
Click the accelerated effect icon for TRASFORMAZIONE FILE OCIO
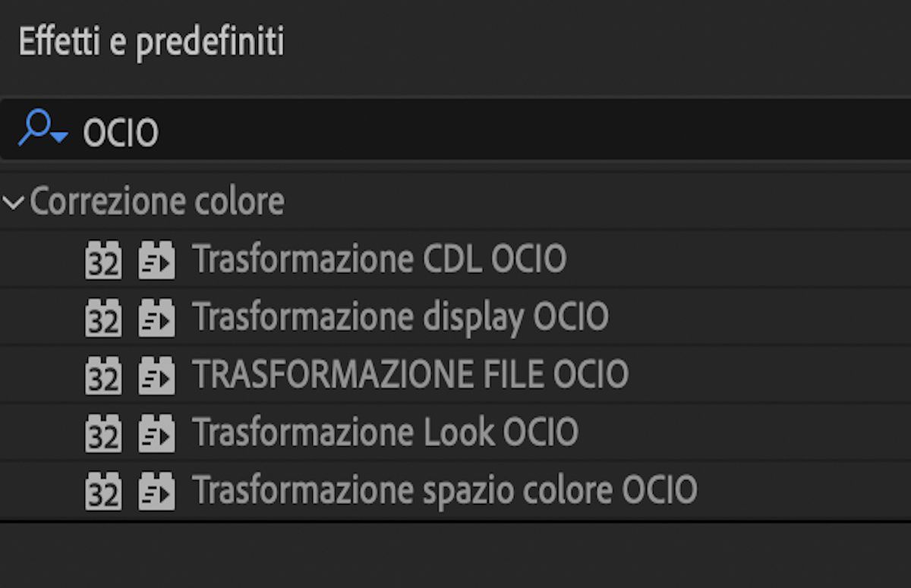[x=156, y=375]
